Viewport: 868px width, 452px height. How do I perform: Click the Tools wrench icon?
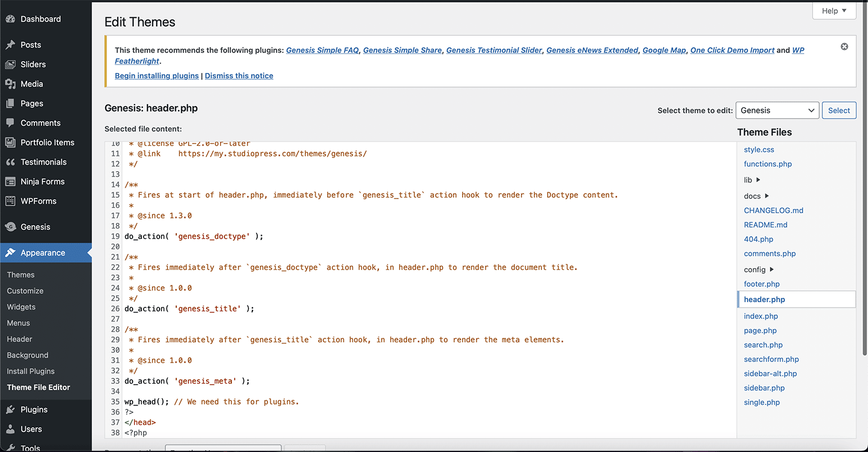point(10,448)
